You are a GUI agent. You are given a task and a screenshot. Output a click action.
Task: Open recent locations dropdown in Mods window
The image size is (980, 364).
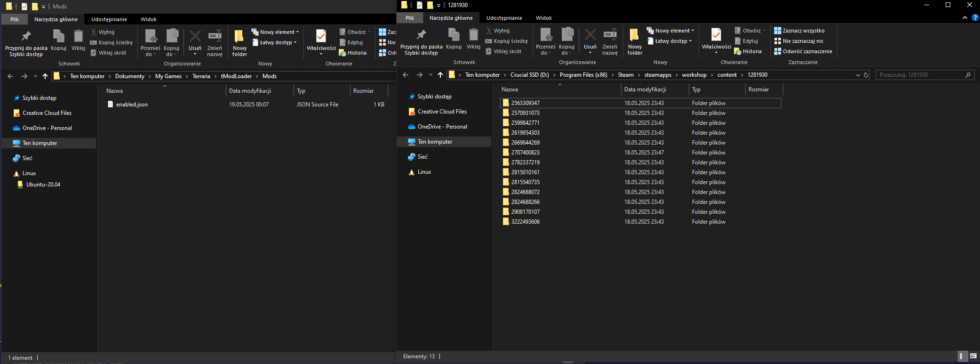[x=35, y=76]
